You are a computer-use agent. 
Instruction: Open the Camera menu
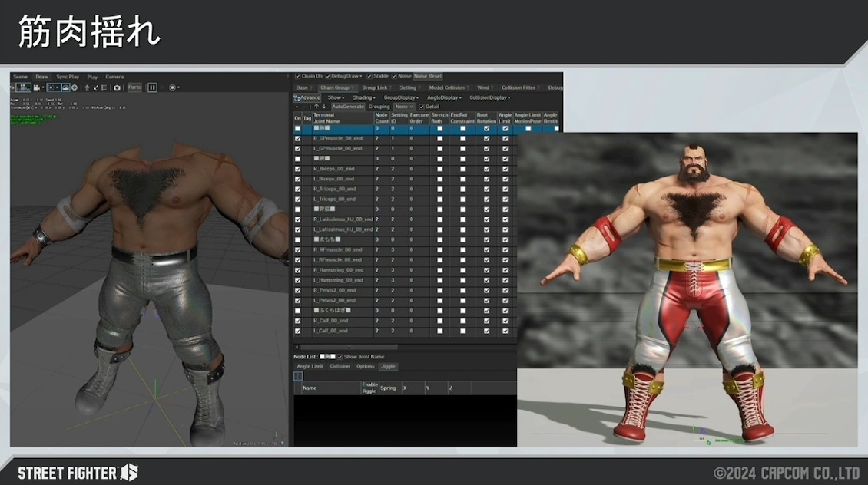click(x=114, y=77)
